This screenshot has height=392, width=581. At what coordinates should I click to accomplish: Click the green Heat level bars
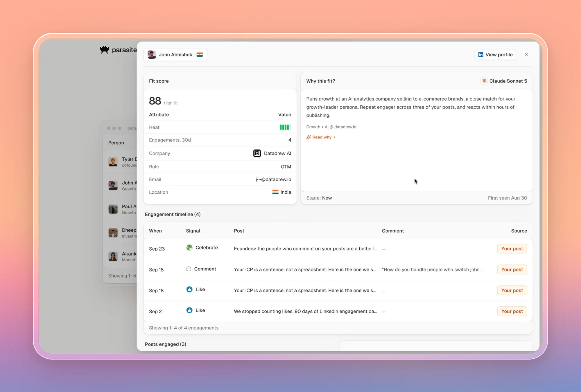(285, 127)
